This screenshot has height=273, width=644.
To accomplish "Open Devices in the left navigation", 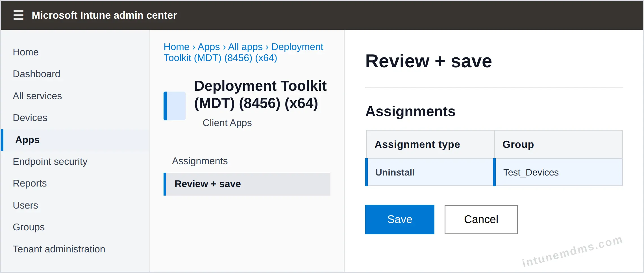I will [x=30, y=118].
